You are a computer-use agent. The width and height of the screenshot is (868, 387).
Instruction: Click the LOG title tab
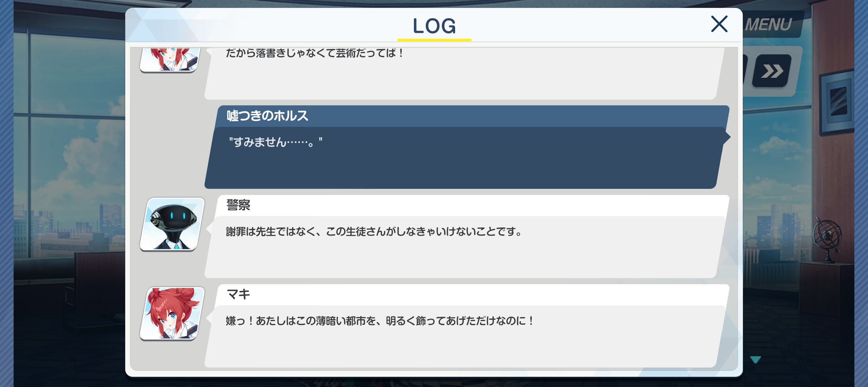[434, 26]
